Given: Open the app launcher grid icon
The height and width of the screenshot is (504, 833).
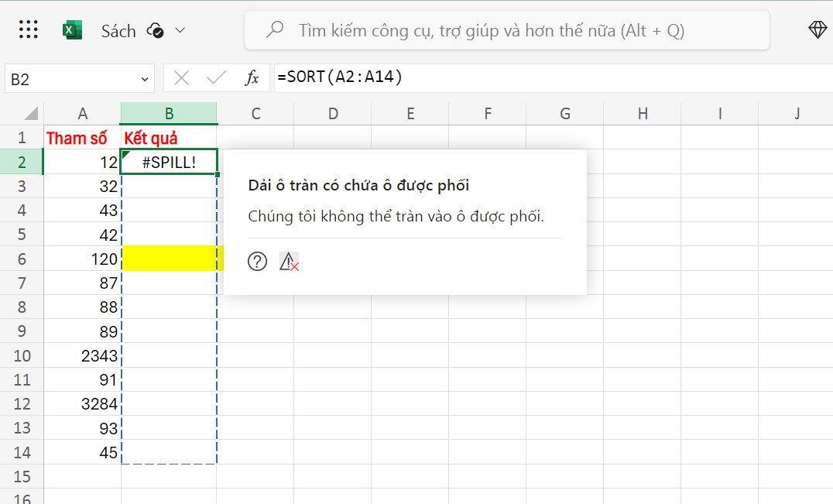Looking at the screenshot, I should [28, 29].
